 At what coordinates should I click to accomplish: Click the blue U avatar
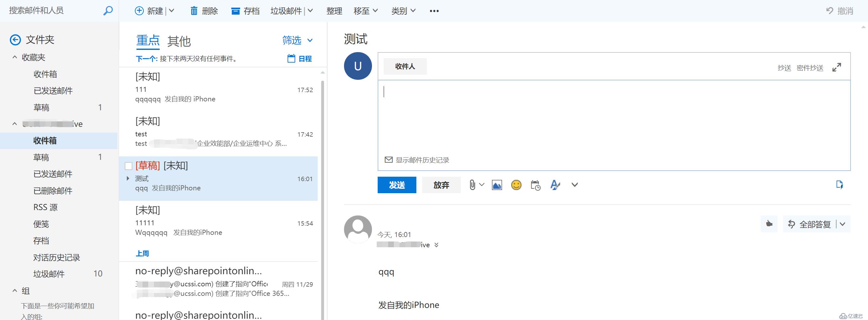pyautogui.click(x=358, y=66)
